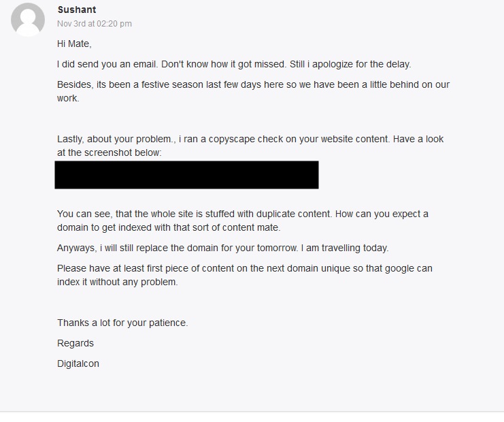Click the 'Regards' sign-off
The width and height of the screenshot is (504, 422).
[75, 343]
